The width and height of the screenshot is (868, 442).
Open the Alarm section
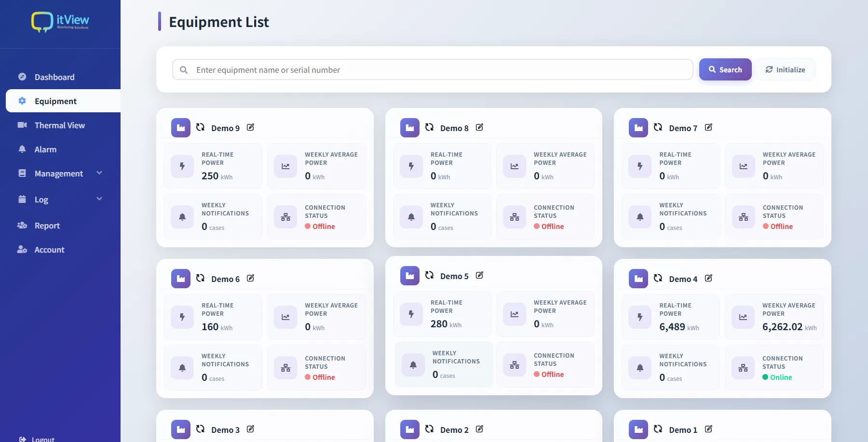pyautogui.click(x=45, y=149)
